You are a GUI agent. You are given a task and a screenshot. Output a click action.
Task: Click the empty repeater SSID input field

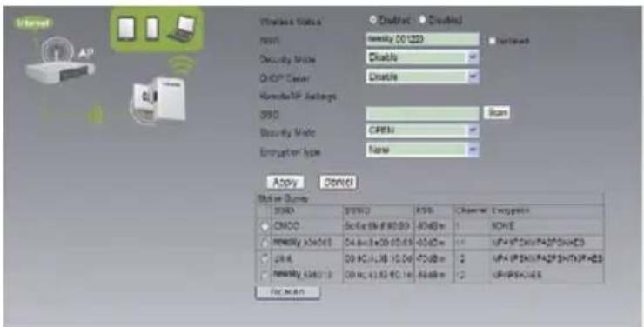click(x=423, y=113)
